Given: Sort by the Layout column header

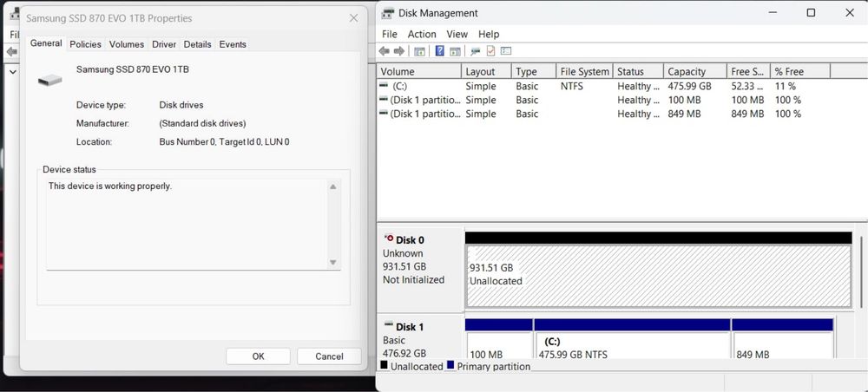Looking at the screenshot, I should (486, 71).
